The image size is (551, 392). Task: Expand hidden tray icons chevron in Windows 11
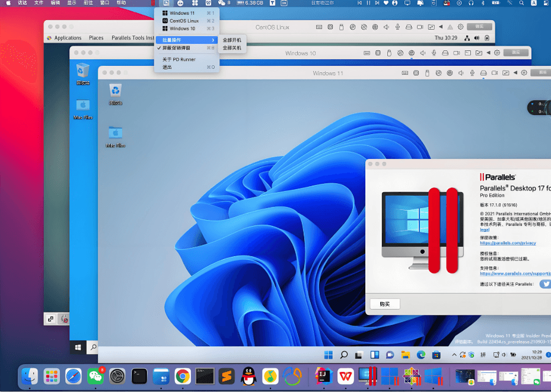[x=454, y=355]
